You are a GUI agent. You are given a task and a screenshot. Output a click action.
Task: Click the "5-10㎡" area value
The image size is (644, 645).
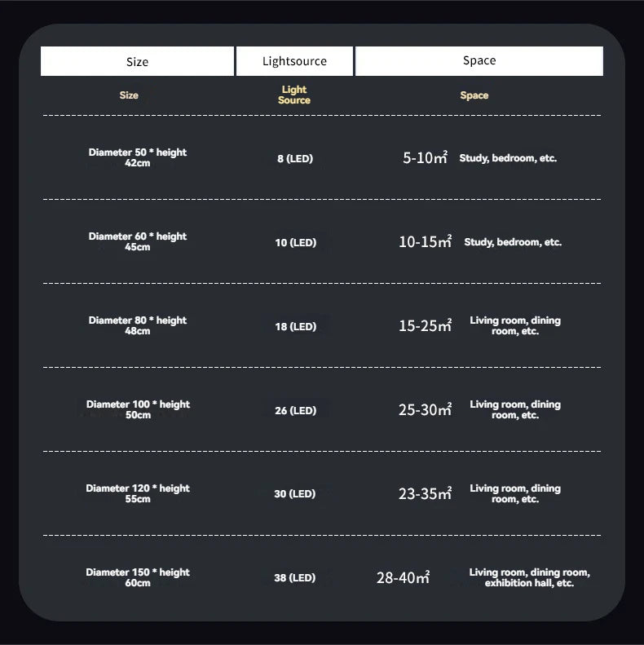(x=425, y=158)
